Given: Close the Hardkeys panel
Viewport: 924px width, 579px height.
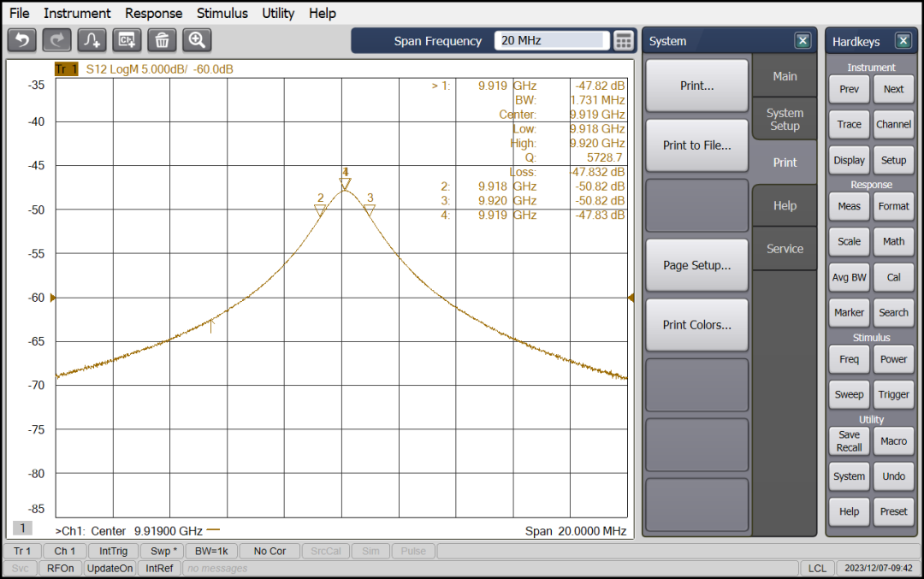Looking at the screenshot, I should tap(903, 41).
